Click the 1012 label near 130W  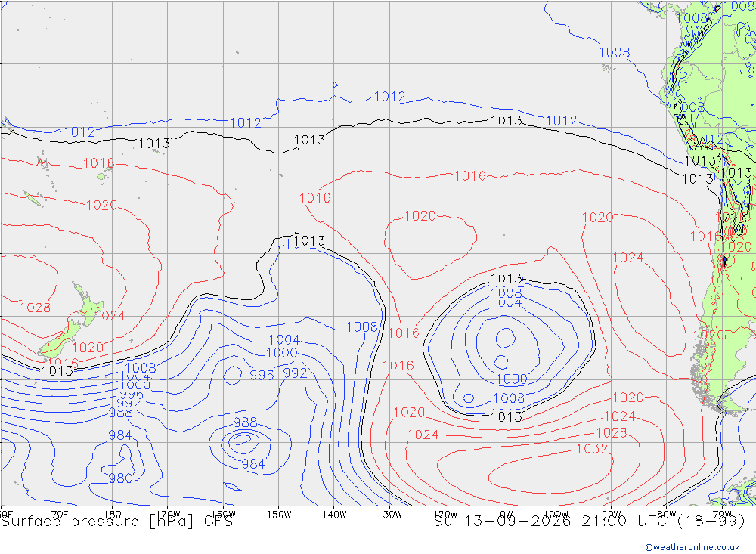click(x=389, y=97)
